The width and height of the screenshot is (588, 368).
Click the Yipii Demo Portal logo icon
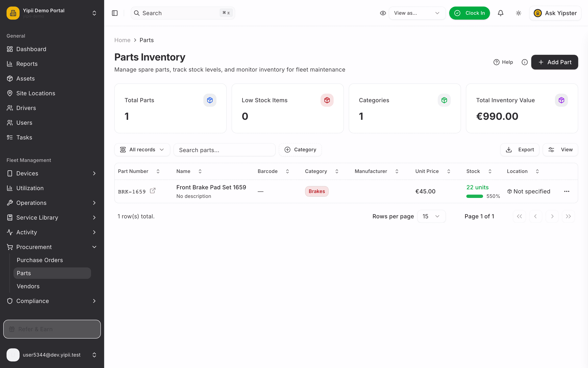click(x=13, y=13)
